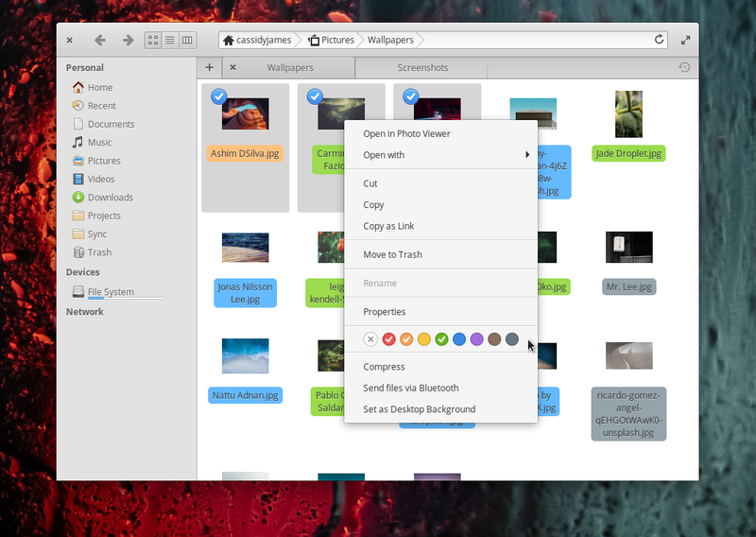This screenshot has width=756, height=537.
Task: Switch to the Screenshots tab
Action: pos(421,67)
